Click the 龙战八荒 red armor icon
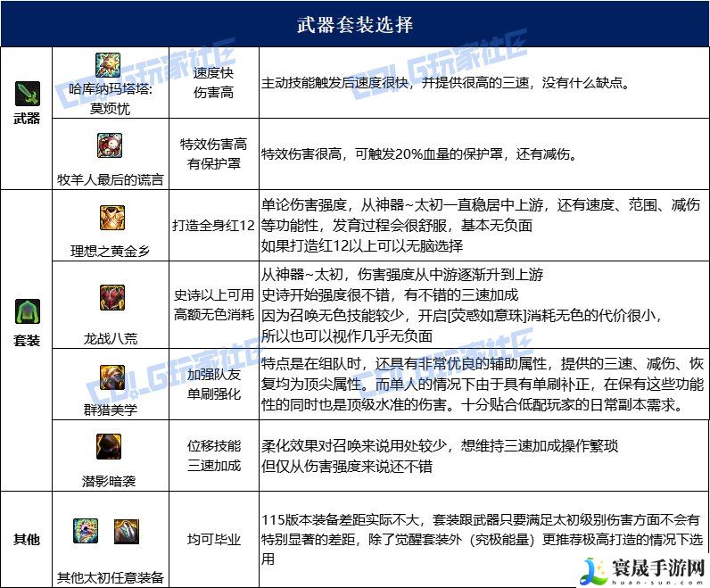Image resolution: width=710 pixels, height=588 pixels. (x=112, y=298)
